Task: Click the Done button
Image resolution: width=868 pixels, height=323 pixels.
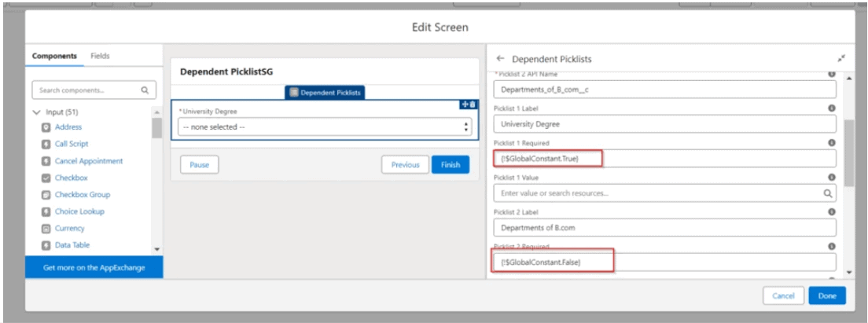Action: pyautogui.click(x=826, y=295)
